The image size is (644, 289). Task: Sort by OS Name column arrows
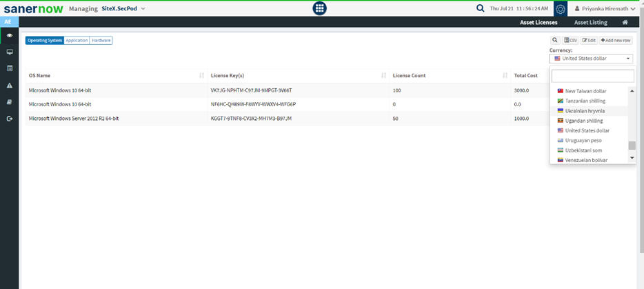point(201,76)
